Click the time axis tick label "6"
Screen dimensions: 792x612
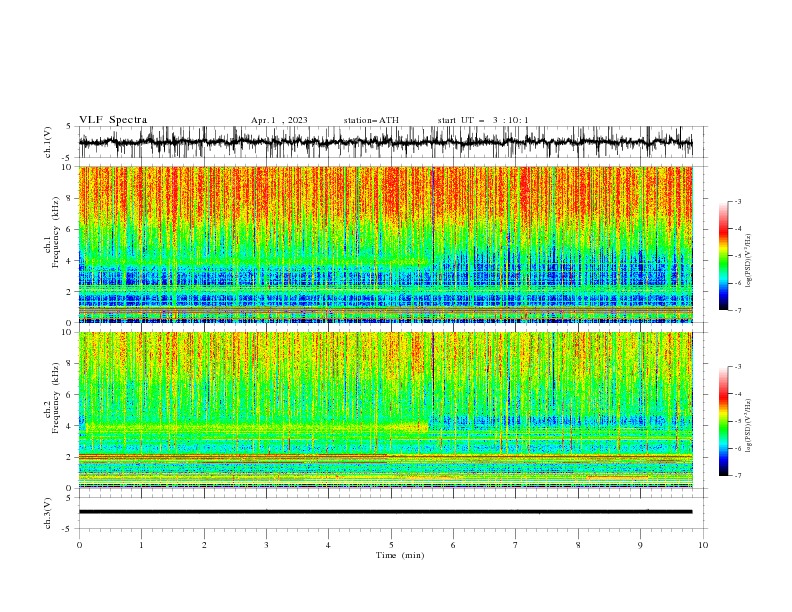453,545
